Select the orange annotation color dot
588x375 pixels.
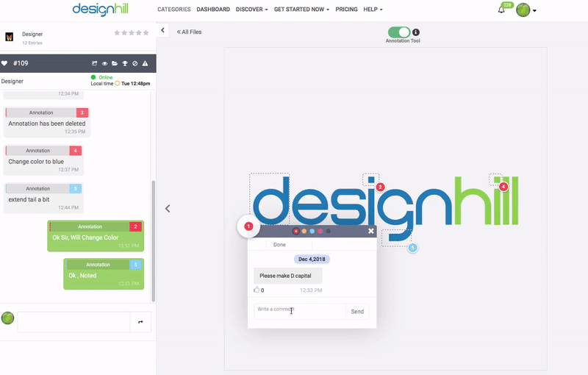pyautogui.click(x=304, y=232)
